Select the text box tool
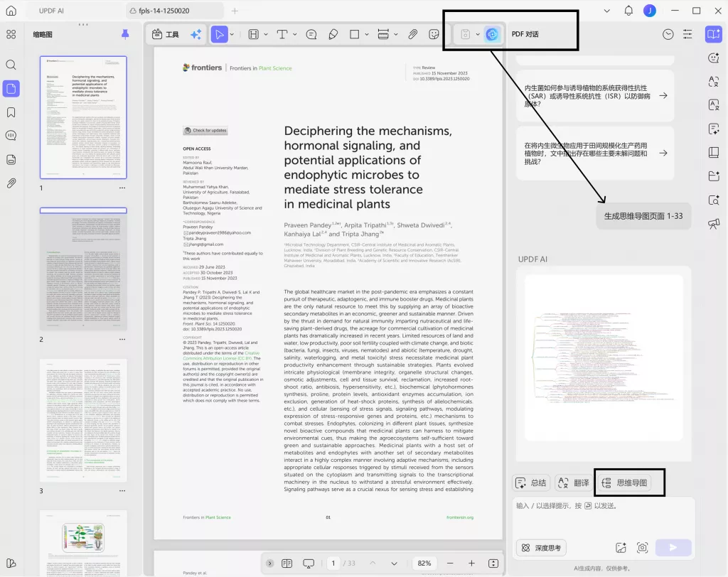The width and height of the screenshot is (728, 577). coord(282,34)
